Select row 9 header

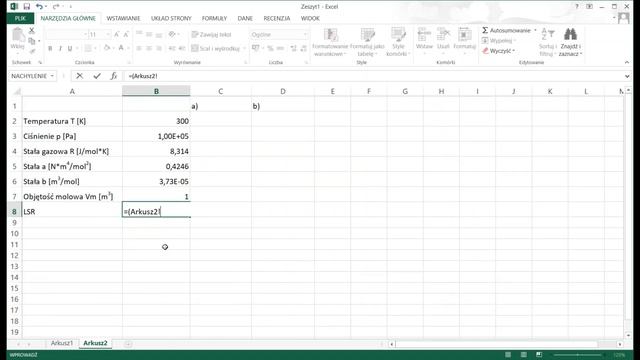pos(14,222)
